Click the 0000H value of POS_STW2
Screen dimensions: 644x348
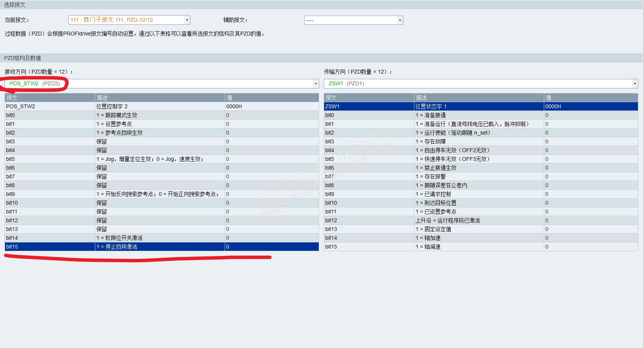[x=234, y=106]
